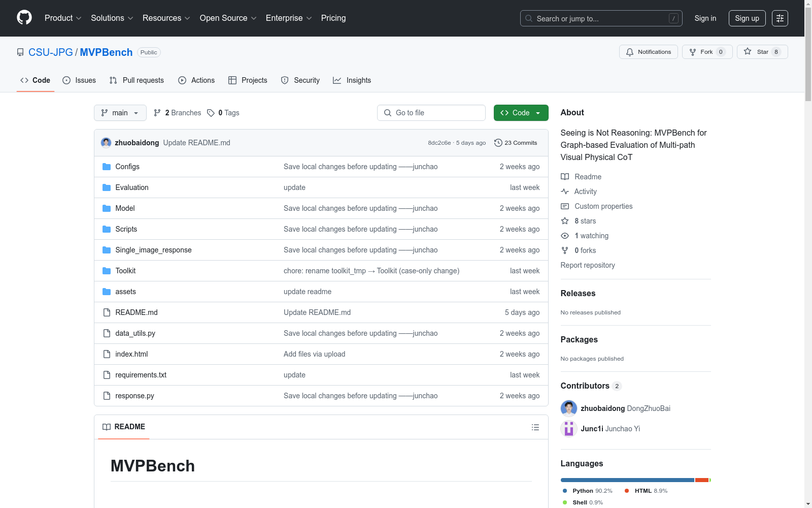The image size is (812, 508).
Task: Click the Python language legend entry
Action: [588, 491]
